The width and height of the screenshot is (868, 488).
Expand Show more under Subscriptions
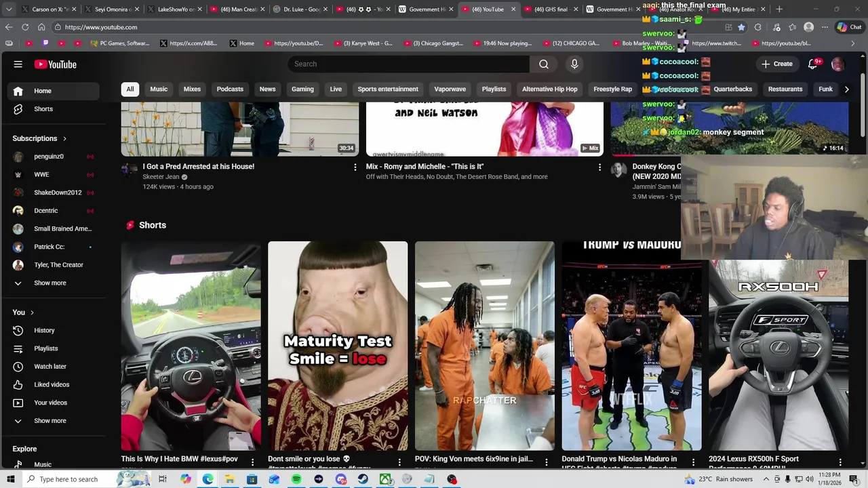(x=54, y=283)
